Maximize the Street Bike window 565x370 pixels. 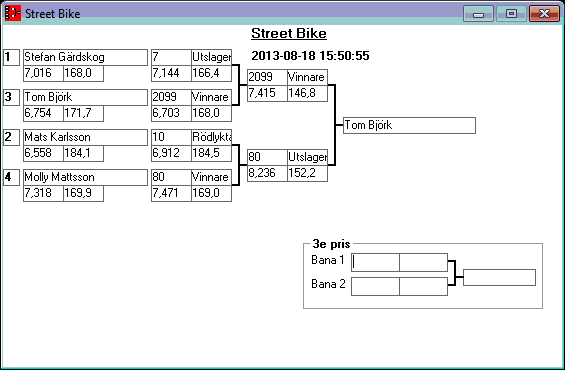[511, 14]
